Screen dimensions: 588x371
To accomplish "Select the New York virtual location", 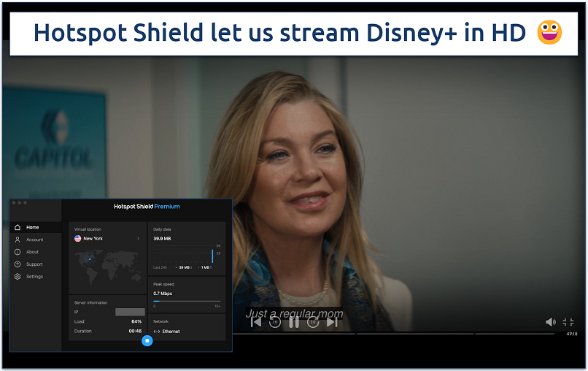I will pyautogui.click(x=107, y=238).
